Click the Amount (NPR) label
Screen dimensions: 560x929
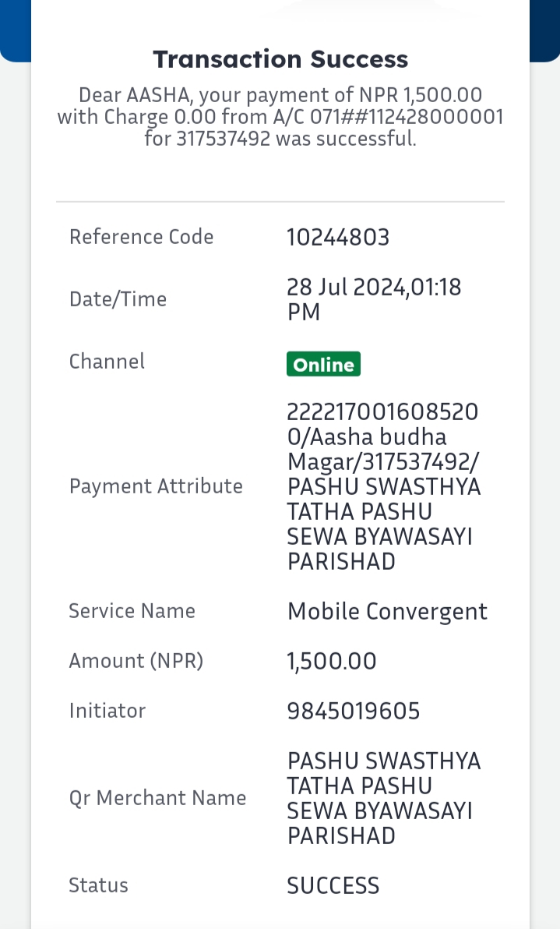[x=136, y=661]
